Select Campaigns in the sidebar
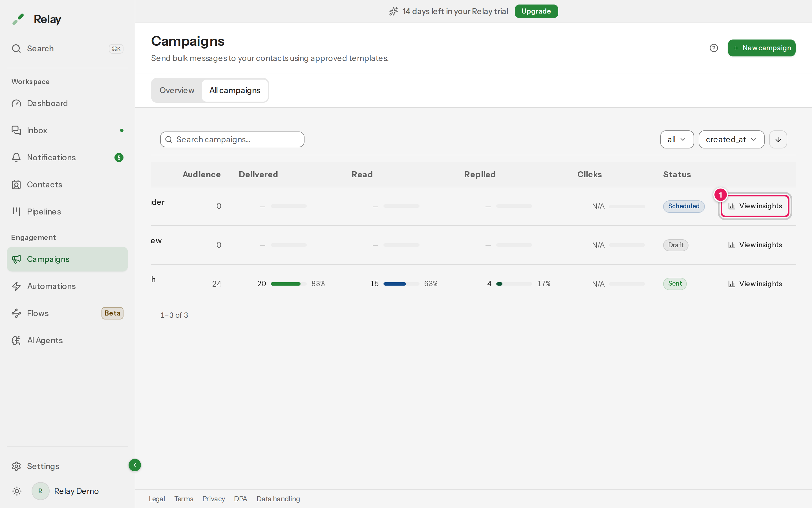 (67, 259)
